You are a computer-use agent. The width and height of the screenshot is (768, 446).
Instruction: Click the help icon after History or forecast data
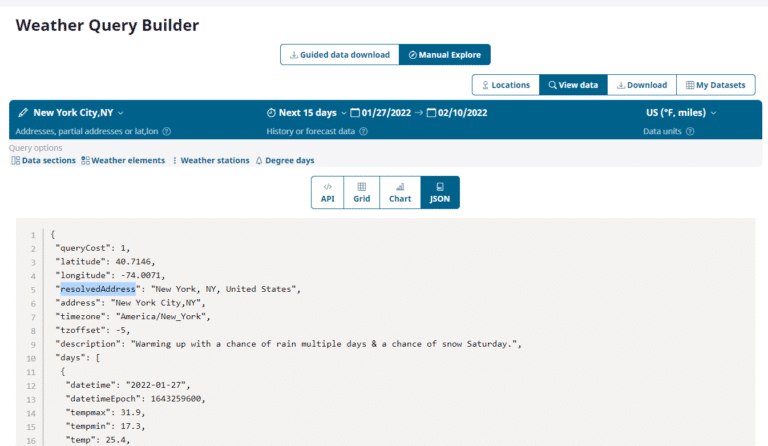click(362, 131)
